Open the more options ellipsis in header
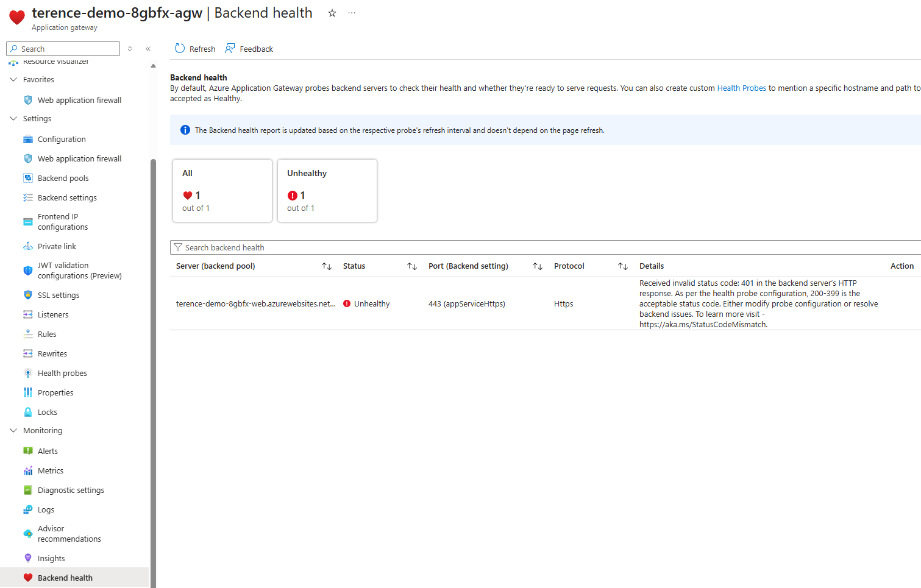Screen dimensions: 921x588 (x=352, y=13)
